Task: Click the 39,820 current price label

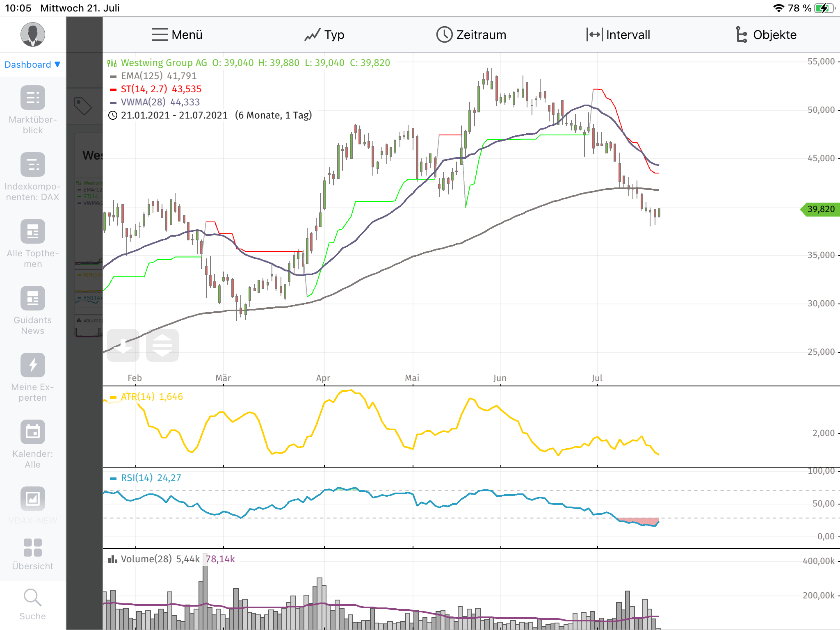Action: [820, 209]
